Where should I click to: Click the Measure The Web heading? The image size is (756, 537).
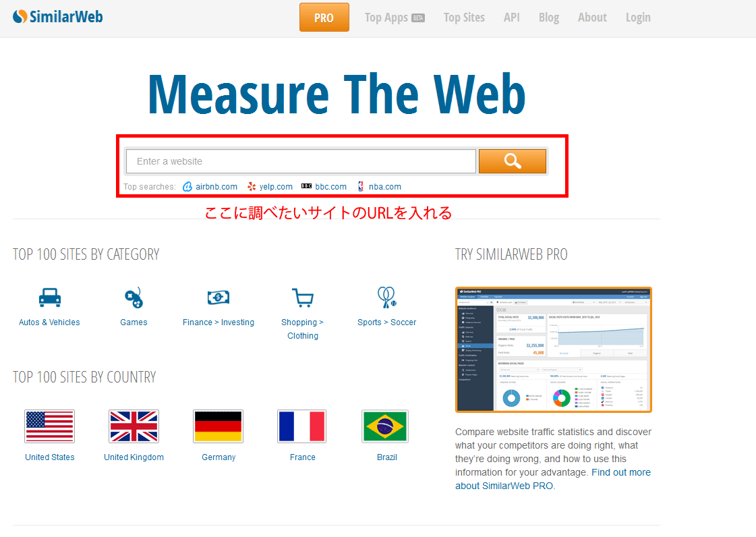pos(337,94)
